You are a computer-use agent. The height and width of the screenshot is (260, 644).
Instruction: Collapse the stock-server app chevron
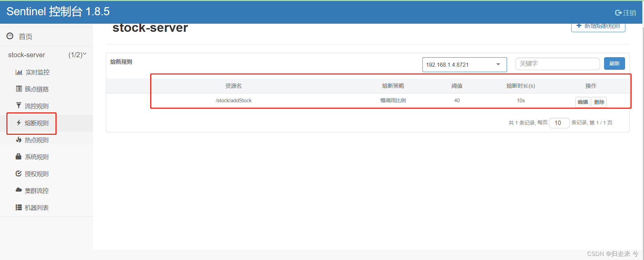85,54
